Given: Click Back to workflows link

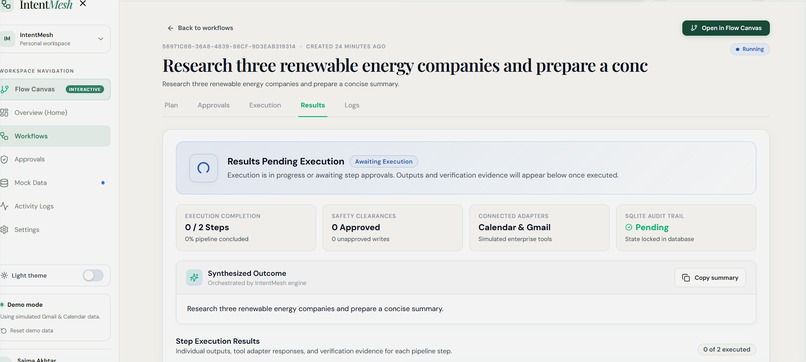Looking at the screenshot, I should 200,28.
